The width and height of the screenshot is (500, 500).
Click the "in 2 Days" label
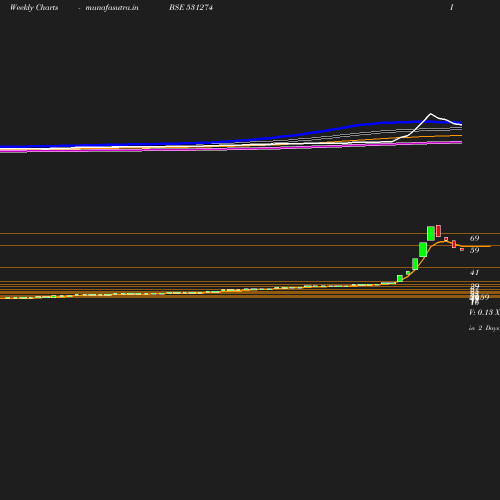[x=484, y=328]
